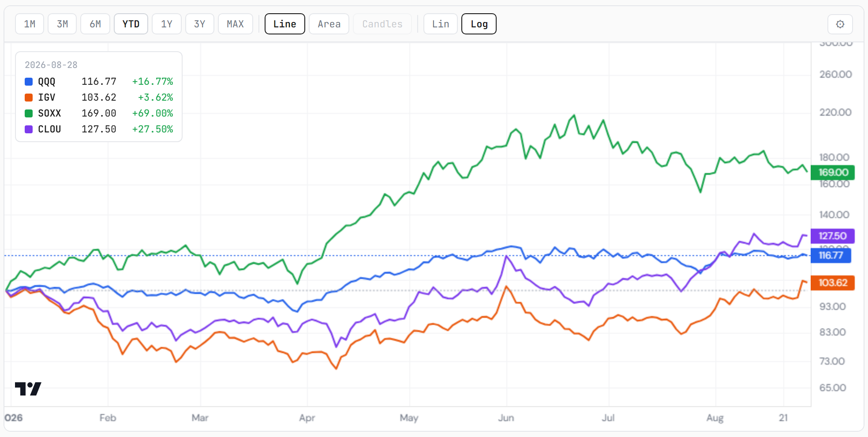Click the Apr label on time axis

(307, 418)
